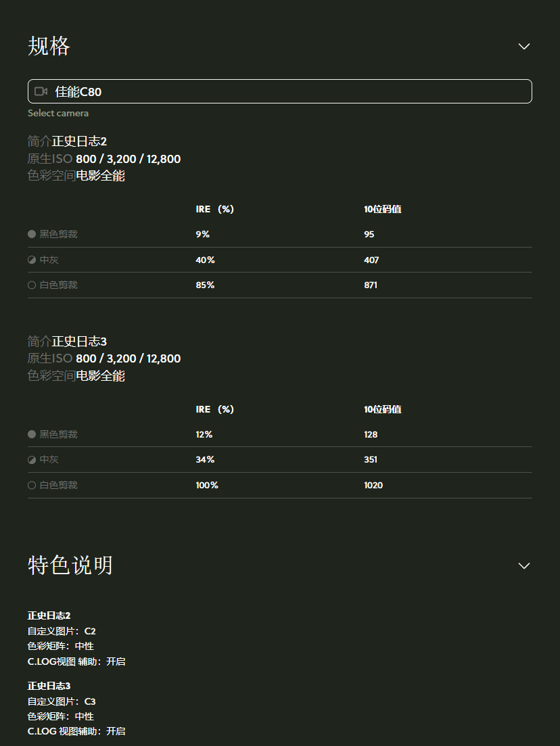Viewport: 560px width, 746px height.
Task: Collapse the 规格 section using its chevron
Action: click(x=524, y=46)
